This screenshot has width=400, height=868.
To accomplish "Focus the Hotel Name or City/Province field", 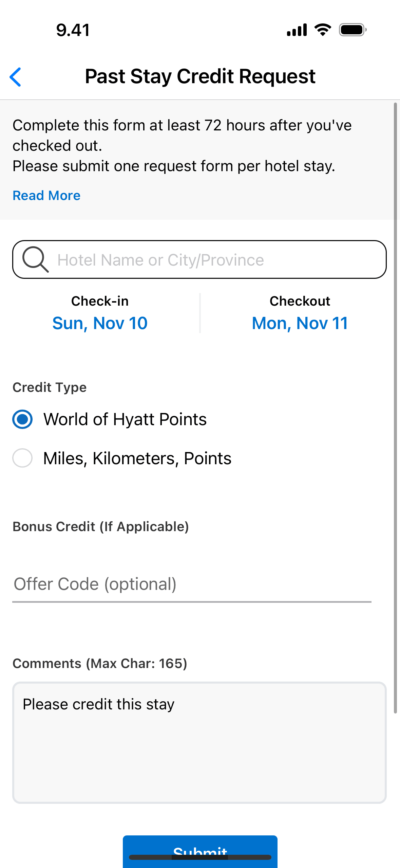I will point(217,260).
